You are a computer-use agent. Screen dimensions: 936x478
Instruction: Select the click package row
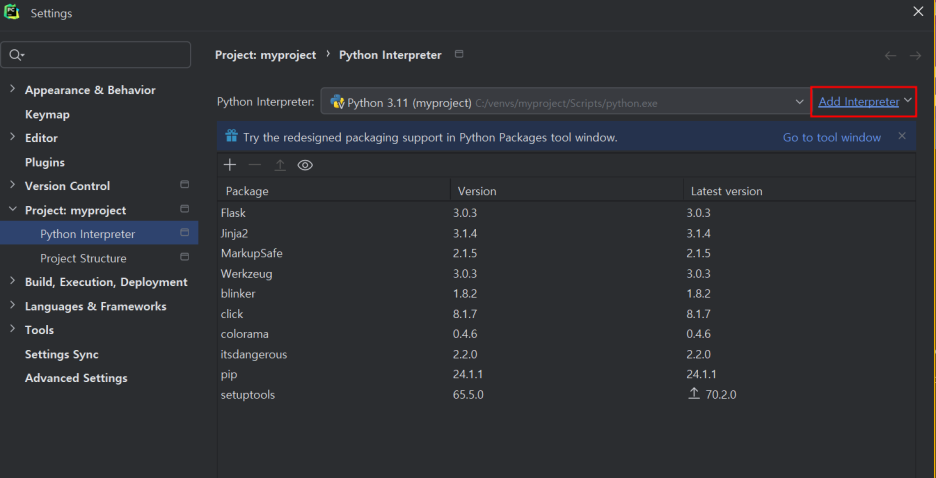(x=566, y=313)
